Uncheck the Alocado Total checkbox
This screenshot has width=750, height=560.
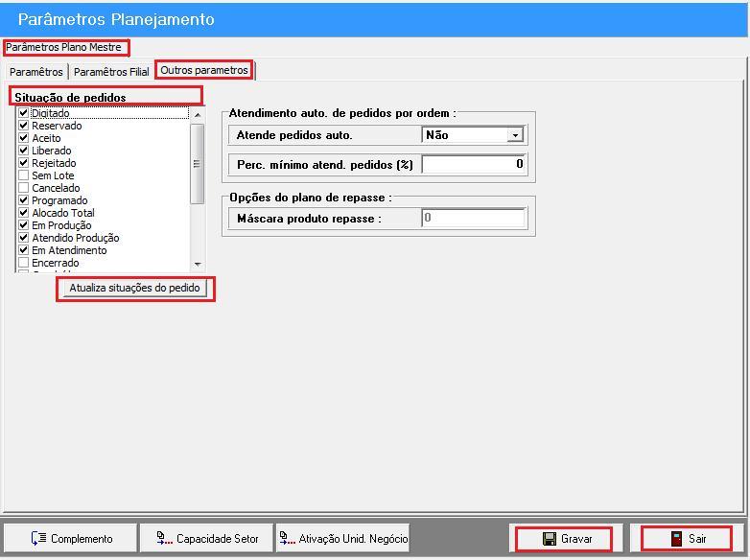(x=24, y=213)
